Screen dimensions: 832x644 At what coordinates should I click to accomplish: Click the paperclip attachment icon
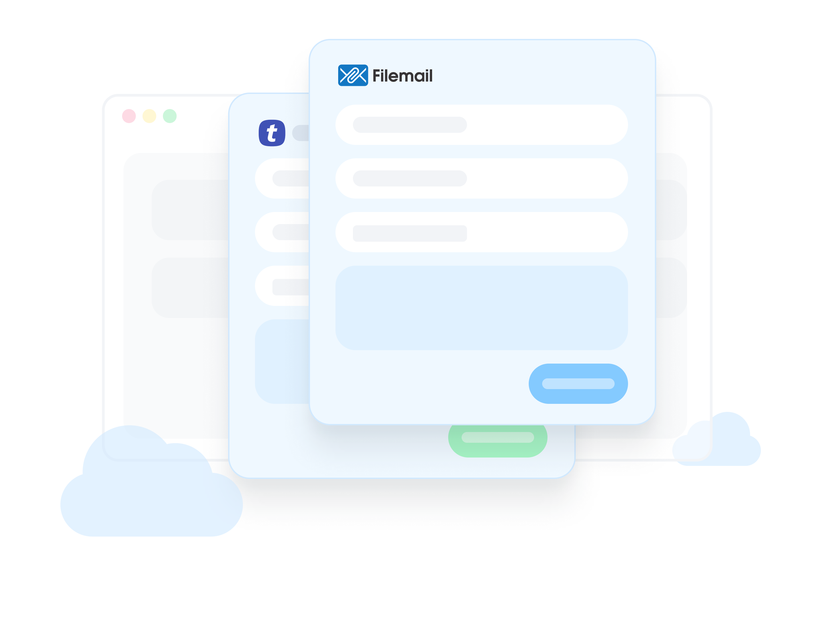point(353,74)
